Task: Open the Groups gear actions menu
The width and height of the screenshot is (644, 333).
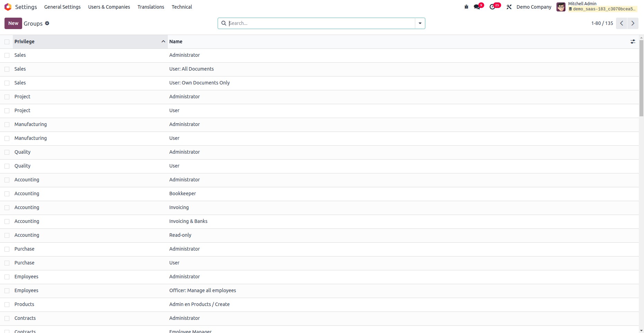Action: 47,23
